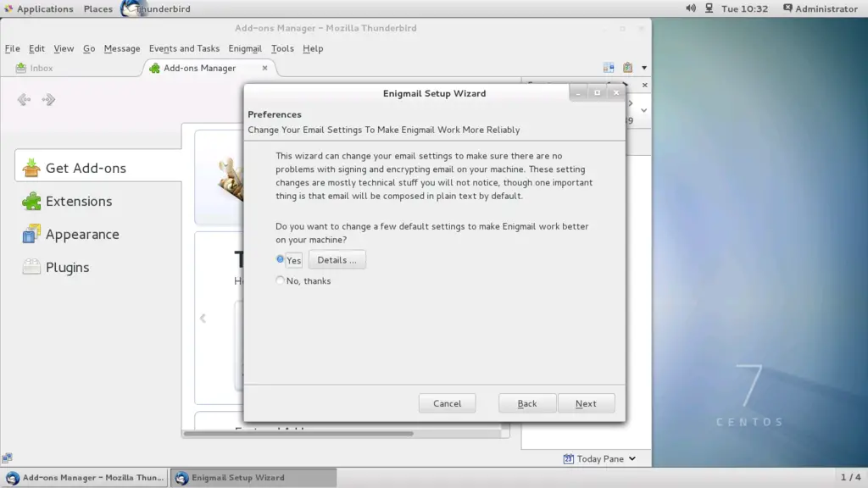Click the tasks tab icon in toolbar
The image size is (868, 488).
click(627, 68)
